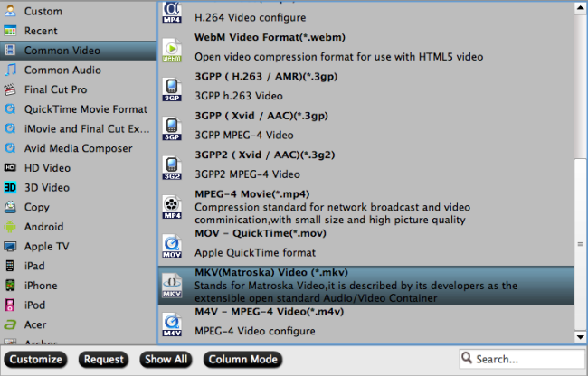Click the Android category label
This screenshot has height=376, width=588.
pos(44,227)
